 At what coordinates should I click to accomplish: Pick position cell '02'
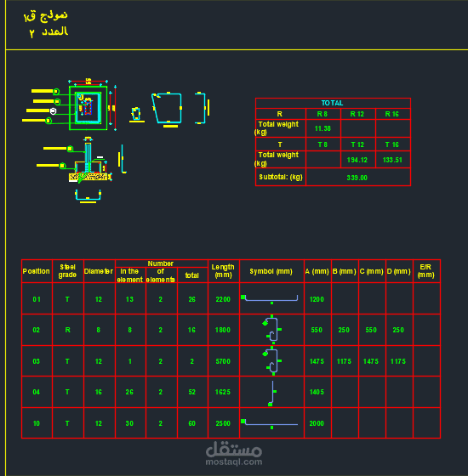click(x=37, y=330)
